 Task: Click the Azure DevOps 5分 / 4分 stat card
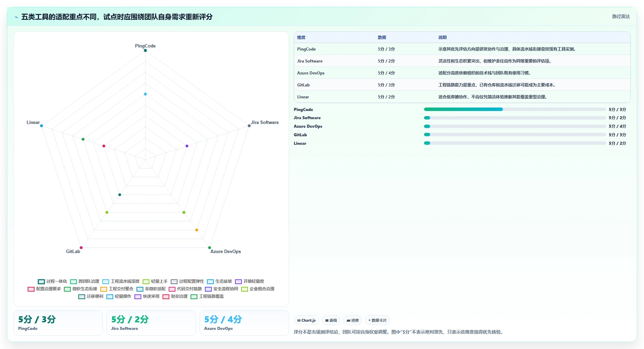click(244, 323)
